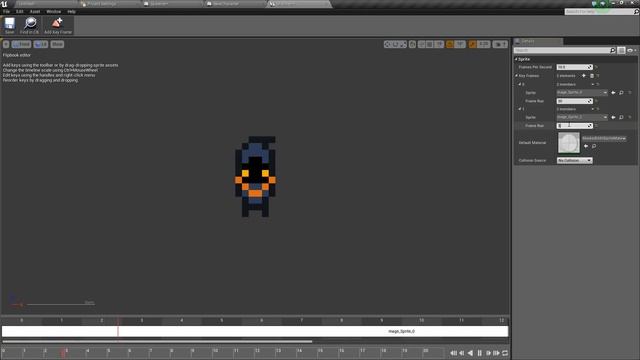Select rotate transform mode icon in viewport
Viewport: 640px width, 360px height.
click(x=395, y=44)
